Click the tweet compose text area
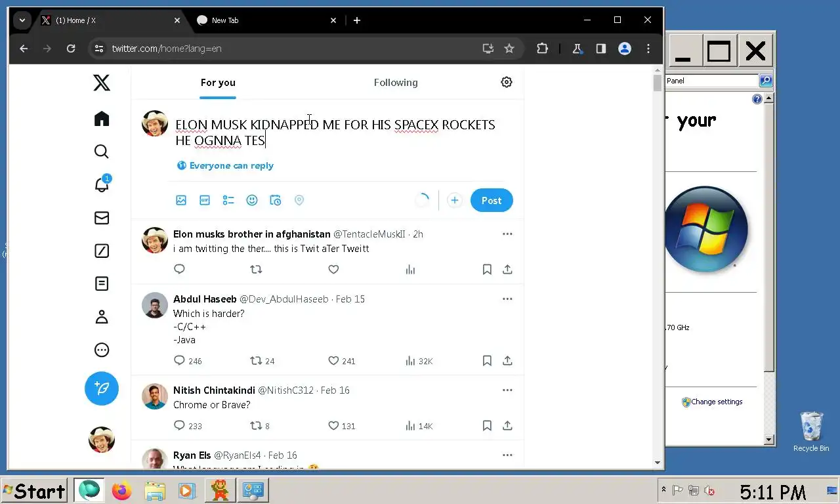The image size is (840, 504). (x=340, y=132)
